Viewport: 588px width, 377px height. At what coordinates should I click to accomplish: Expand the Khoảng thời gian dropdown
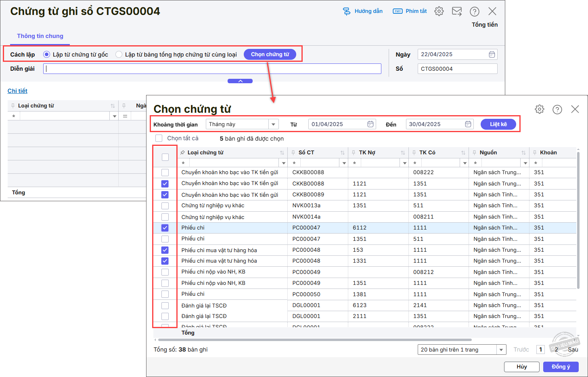pyautogui.click(x=274, y=124)
